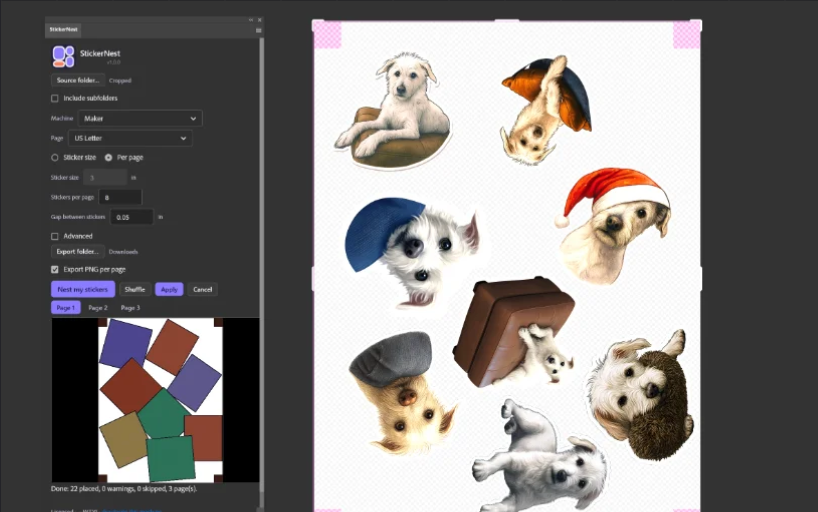Switch to the Page 2 tab

click(x=98, y=307)
